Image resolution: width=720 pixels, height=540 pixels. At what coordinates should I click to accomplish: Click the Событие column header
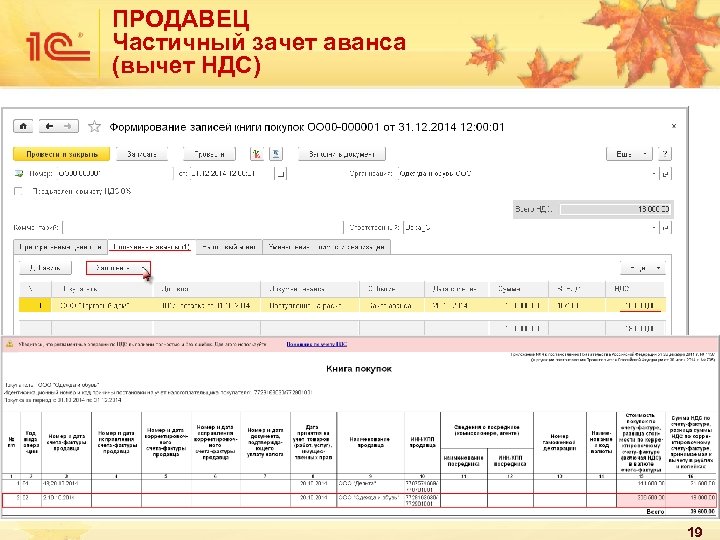[x=392, y=289]
